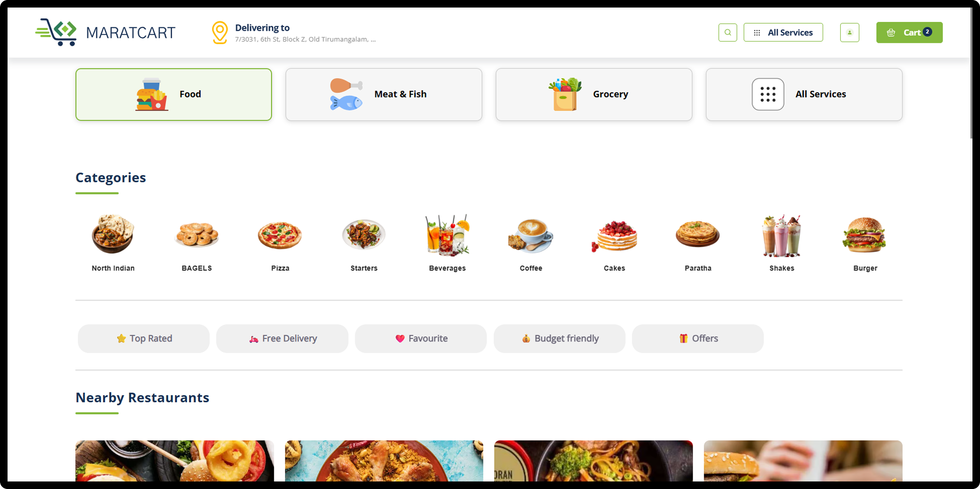The image size is (980, 489).
Task: Choose the Coffee category icon
Action: point(531,235)
